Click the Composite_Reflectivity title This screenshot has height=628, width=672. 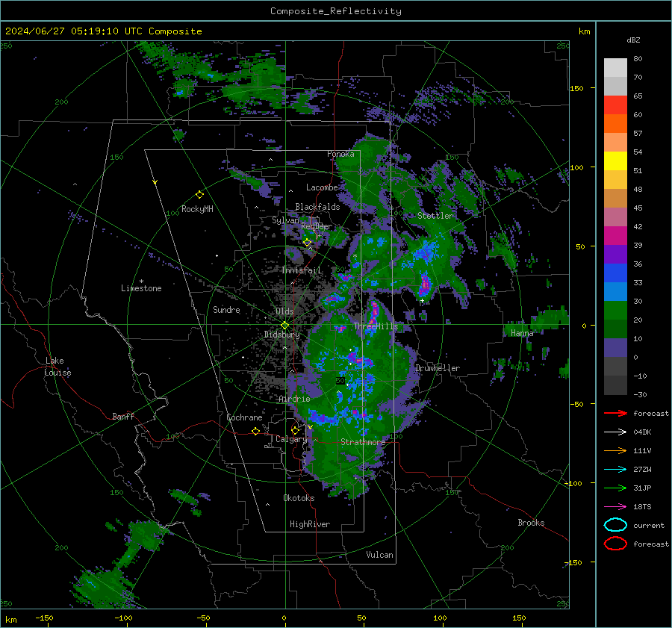click(x=336, y=11)
